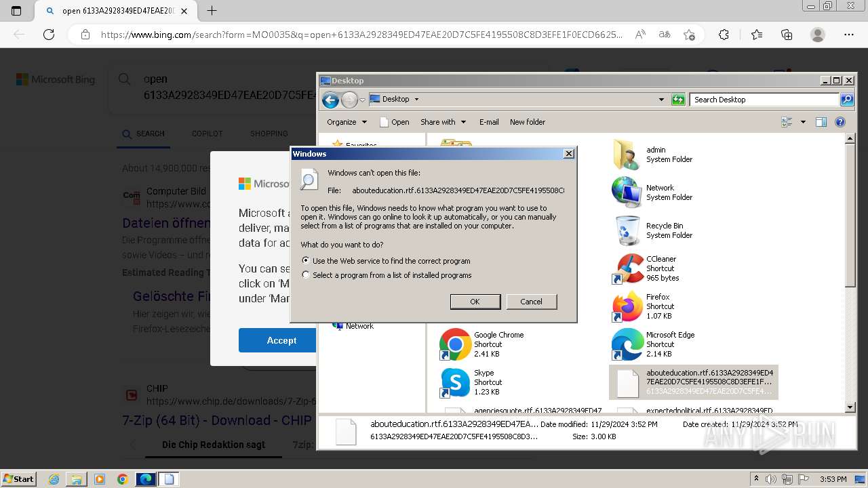Select the expectedpolitical.rtf file entry
Image resolution: width=868 pixels, height=488 pixels.
693,410
